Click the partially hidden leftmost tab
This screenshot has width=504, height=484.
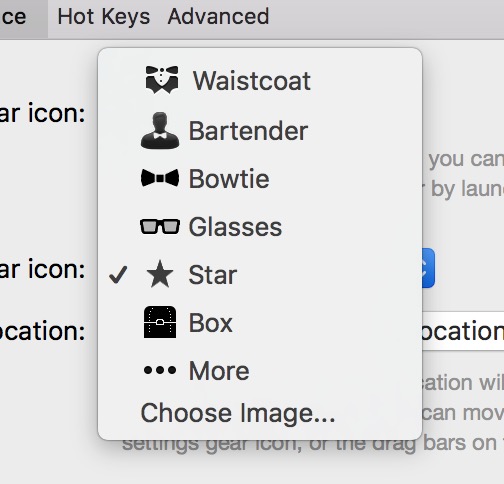coord(24,19)
